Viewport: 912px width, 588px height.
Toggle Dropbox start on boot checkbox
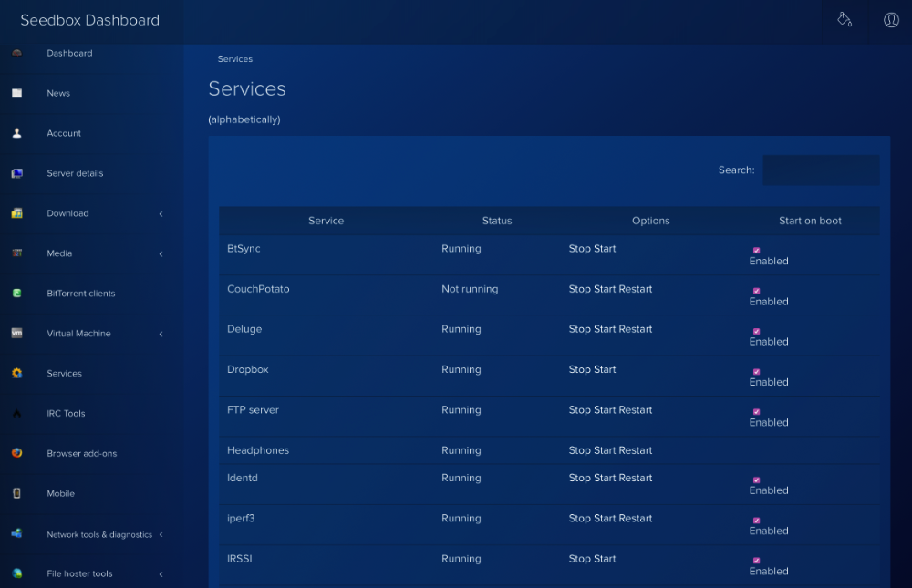coord(757,372)
